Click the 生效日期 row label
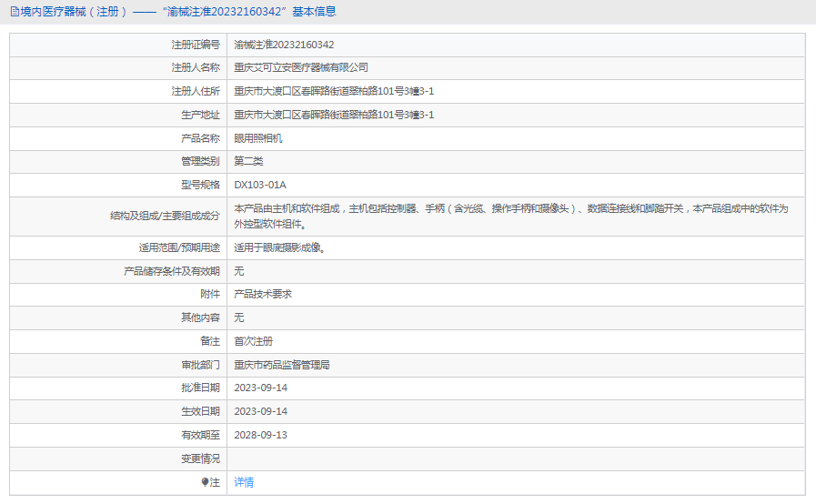 click(x=200, y=411)
